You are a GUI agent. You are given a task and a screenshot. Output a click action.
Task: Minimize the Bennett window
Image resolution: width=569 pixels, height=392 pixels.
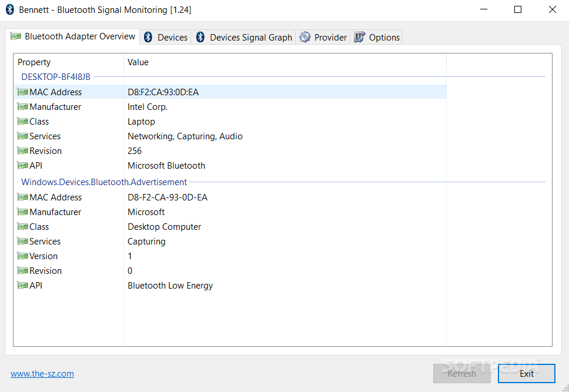(484, 9)
